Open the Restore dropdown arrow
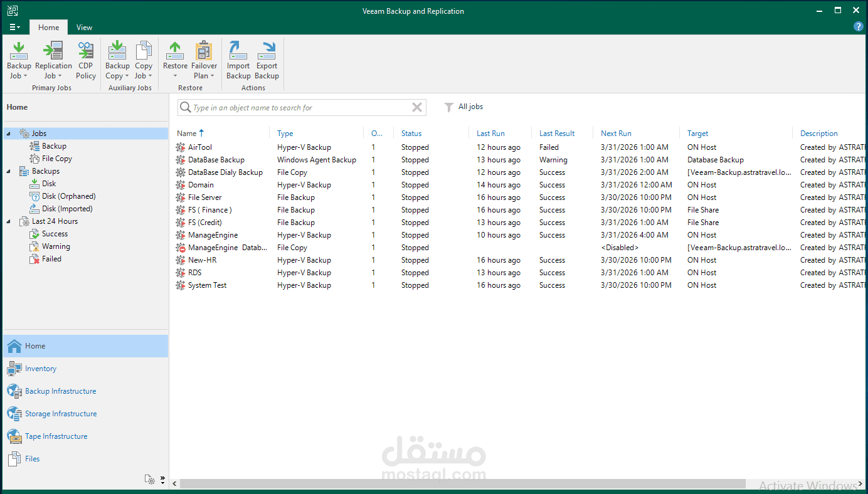 pos(175,76)
